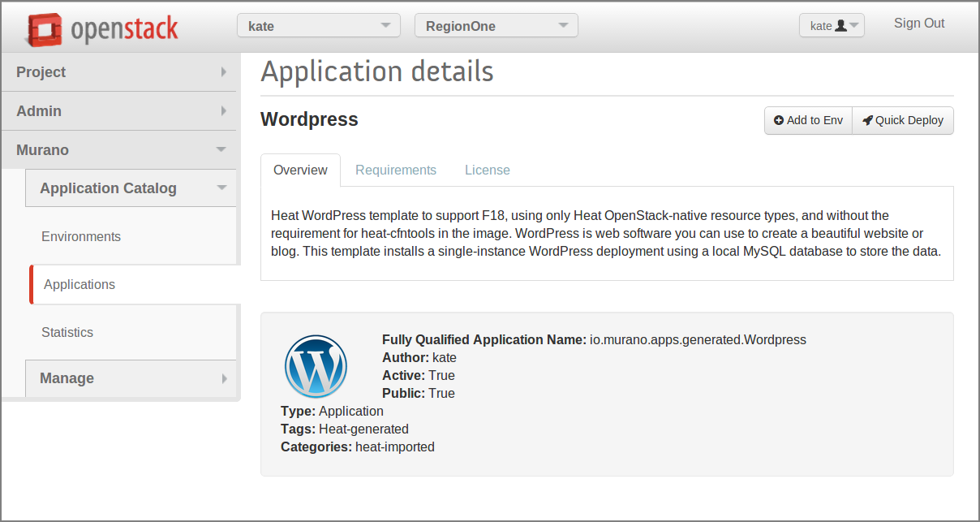Switch to the Requirements tab

396,170
